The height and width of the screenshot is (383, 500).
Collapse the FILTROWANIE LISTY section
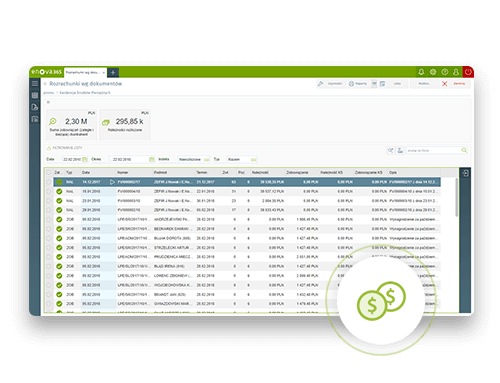tap(49, 148)
